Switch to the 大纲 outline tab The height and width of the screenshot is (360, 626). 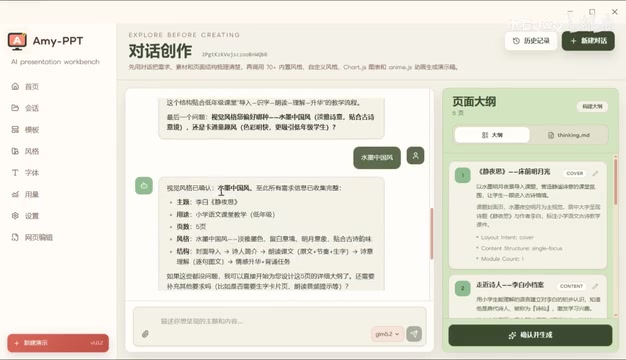click(492, 135)
